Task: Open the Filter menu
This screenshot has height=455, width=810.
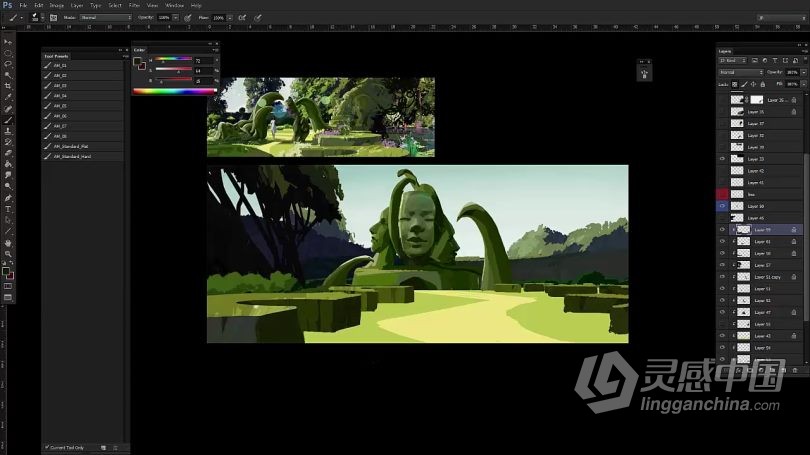Action: [x=134, y=5]
